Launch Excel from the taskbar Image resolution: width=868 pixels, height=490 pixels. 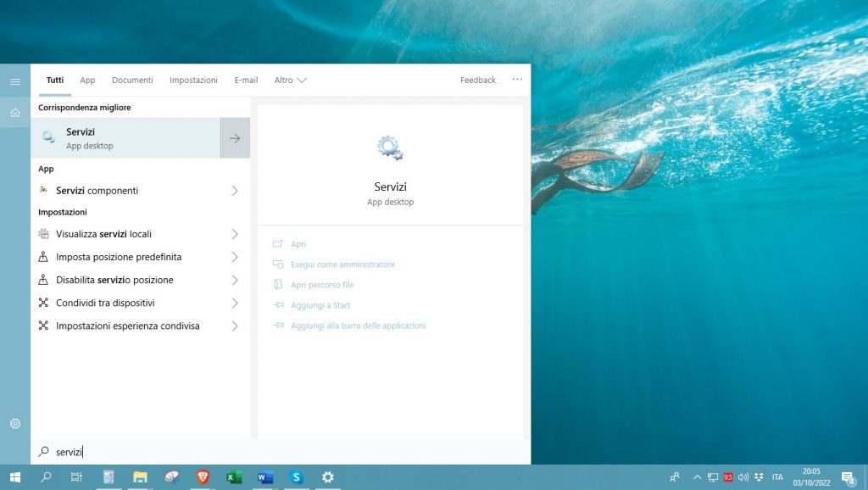tap(232, 477)
